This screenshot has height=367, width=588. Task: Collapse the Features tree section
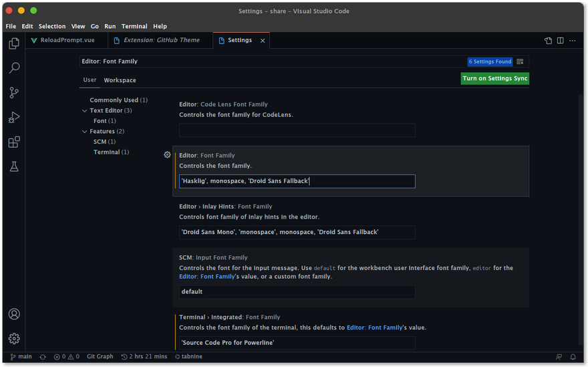coord(85,132)
